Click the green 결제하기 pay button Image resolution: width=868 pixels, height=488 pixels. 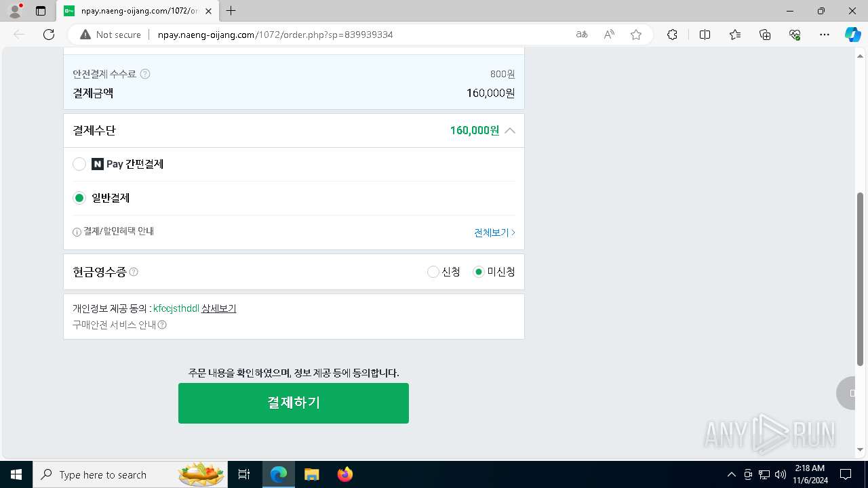click(294, 403)
